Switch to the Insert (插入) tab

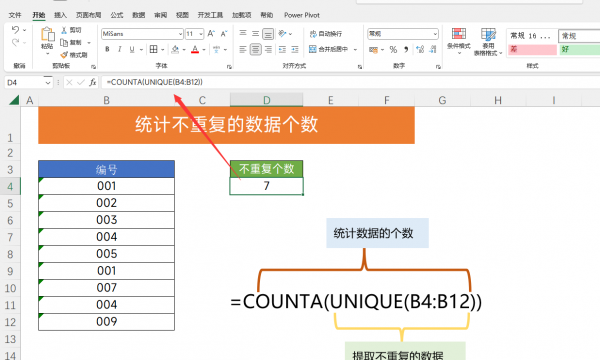click(60, 15)
